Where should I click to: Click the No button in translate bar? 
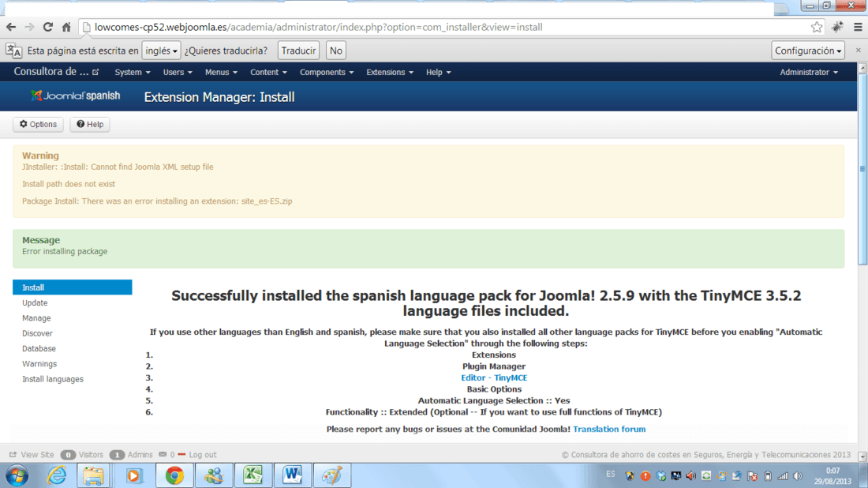(336, 51)
